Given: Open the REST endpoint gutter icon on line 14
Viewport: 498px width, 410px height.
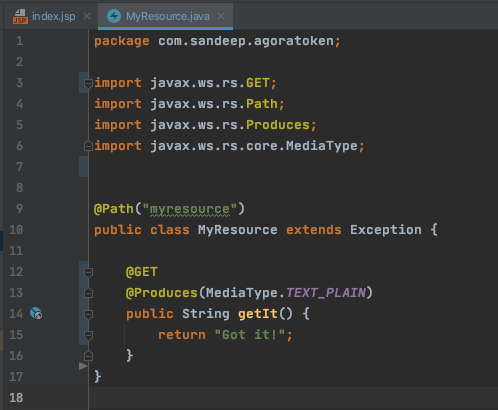Looking at the screenshot, I should click(x=36, y=313).
